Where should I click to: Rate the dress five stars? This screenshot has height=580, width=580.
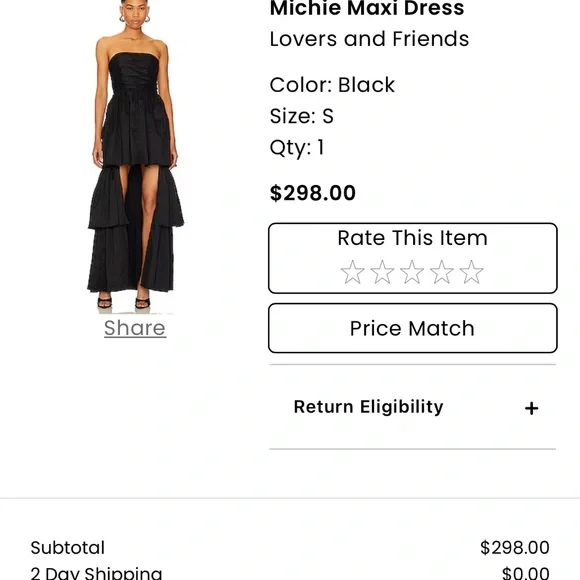point(471,272)
